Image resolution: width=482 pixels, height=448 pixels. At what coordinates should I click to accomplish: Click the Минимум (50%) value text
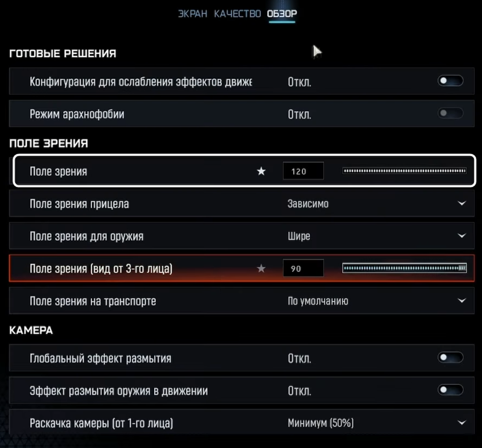tap(320, 423)
